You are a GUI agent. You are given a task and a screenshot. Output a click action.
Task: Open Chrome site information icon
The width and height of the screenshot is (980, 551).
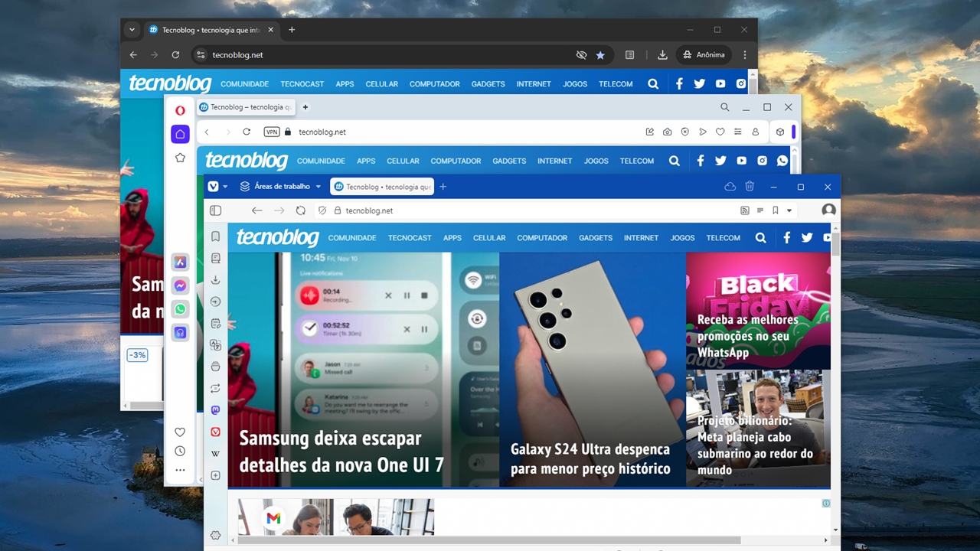click(x=201, y=55)
